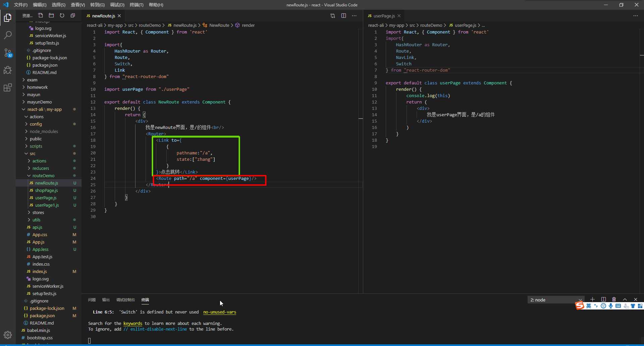Click the Sogou microphone voice input icon
The width and height of the screenshot is (644, 346).
pos(611,306)
